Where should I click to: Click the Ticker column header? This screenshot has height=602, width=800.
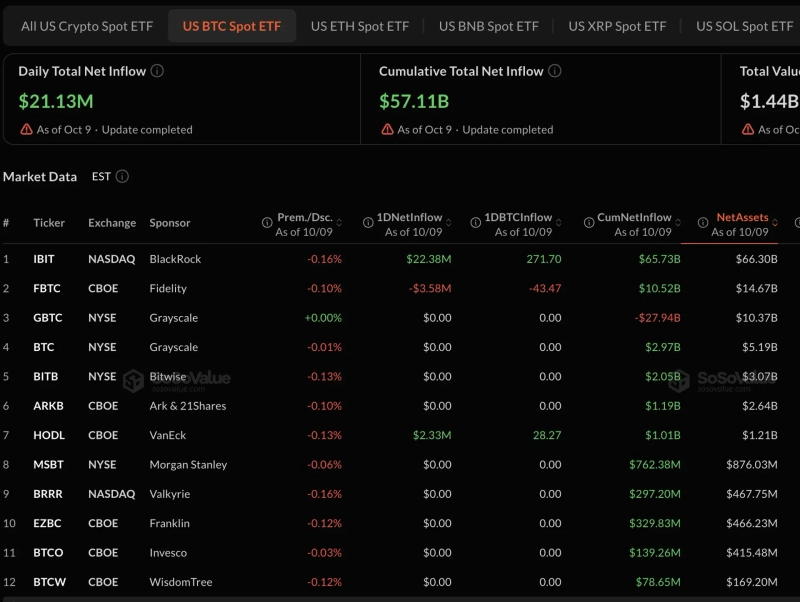[x=49, y=223]
